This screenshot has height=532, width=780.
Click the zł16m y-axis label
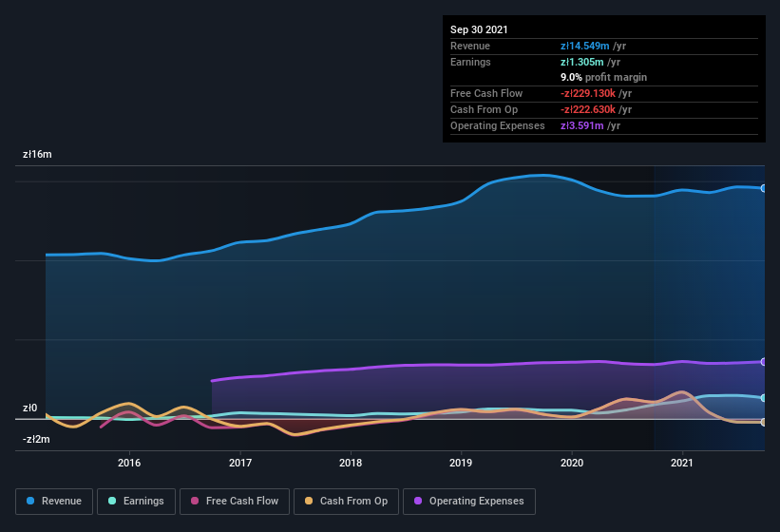pyautogui.click(x=37, y=154)
